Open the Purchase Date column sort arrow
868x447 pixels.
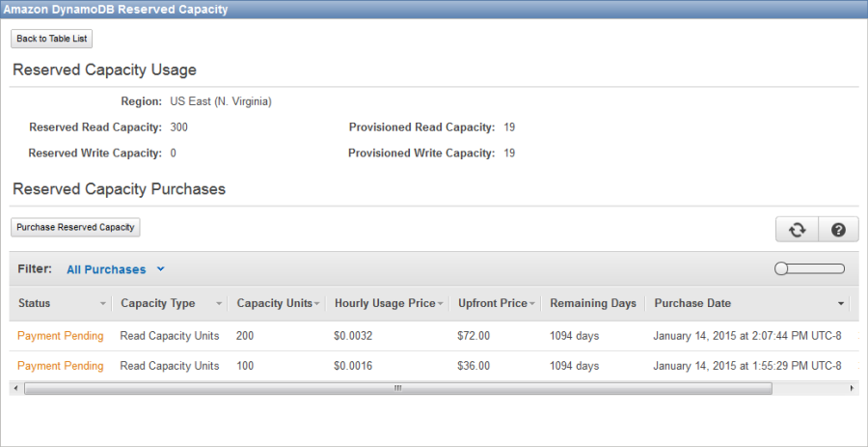pyautogui.click(x=842, y=304)
